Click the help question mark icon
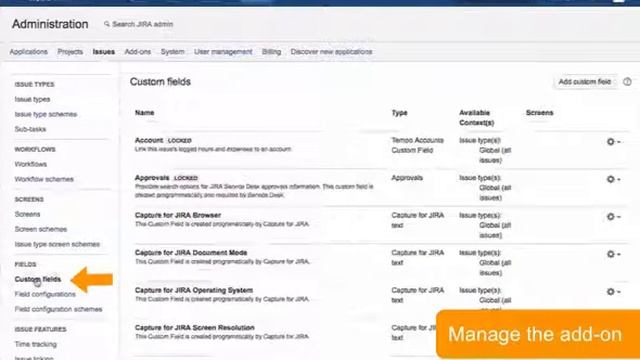This screenshot has width=640, height=360. click(x=627, y=82)
